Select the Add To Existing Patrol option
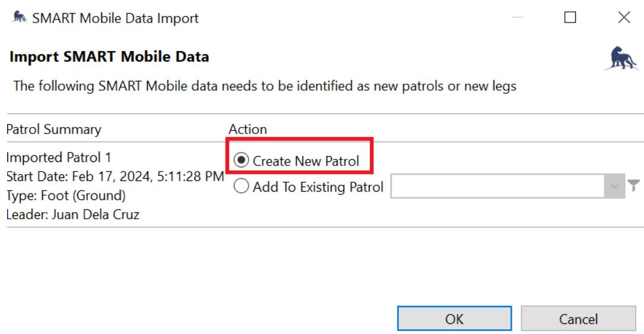Viewport: 644px width, 334px height. pyautogui.click(x=240, y=187)
